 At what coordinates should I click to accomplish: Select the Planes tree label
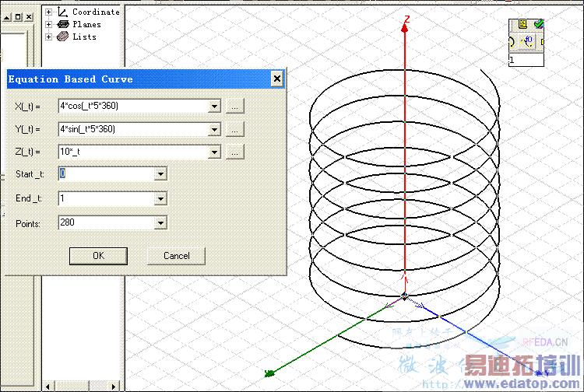pyautogui.click(x=86, y=25)
